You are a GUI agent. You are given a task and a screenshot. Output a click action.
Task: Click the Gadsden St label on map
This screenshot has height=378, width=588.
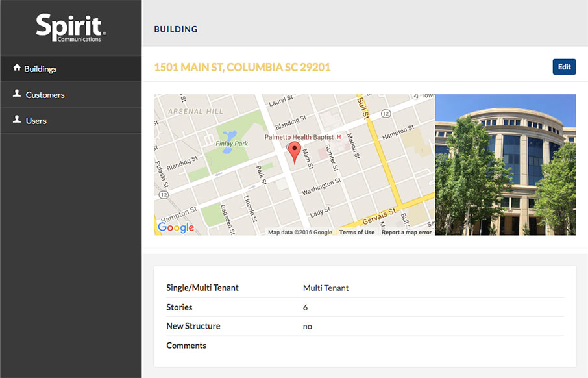(227, 220)
